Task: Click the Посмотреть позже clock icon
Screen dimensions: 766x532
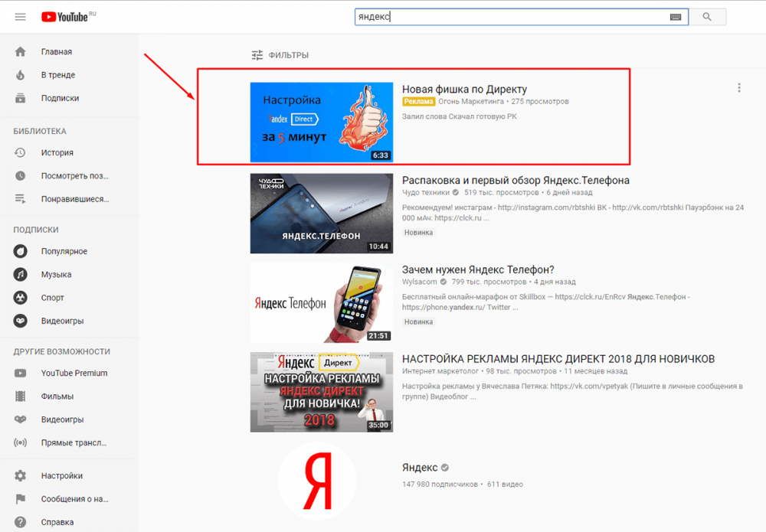Action: pos(20,176)
